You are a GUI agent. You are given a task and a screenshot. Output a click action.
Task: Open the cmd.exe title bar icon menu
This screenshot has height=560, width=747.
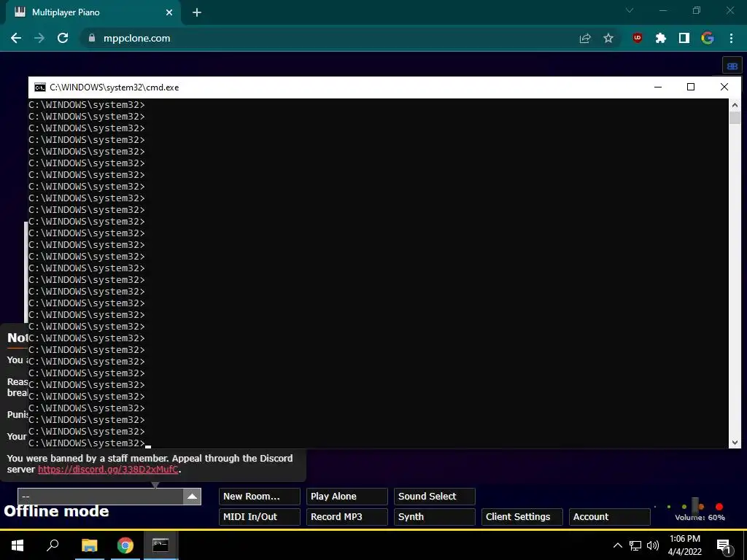click(40, 87)
